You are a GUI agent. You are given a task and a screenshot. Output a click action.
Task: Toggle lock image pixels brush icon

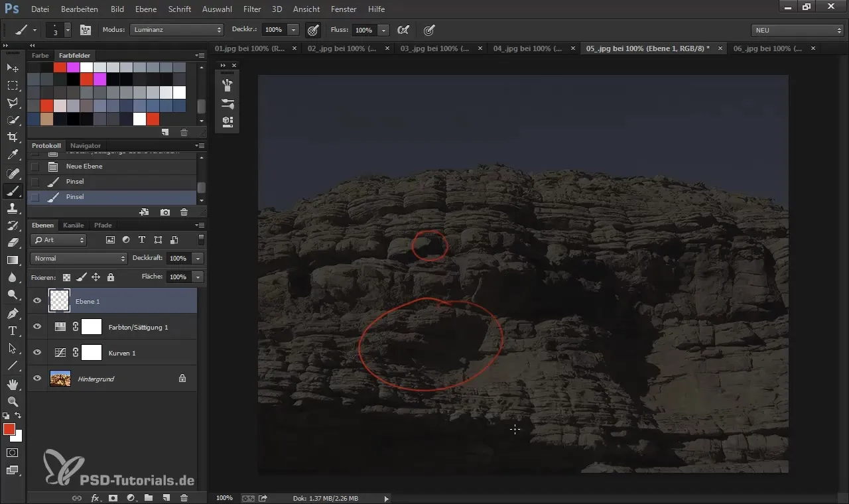coord(81,277)
